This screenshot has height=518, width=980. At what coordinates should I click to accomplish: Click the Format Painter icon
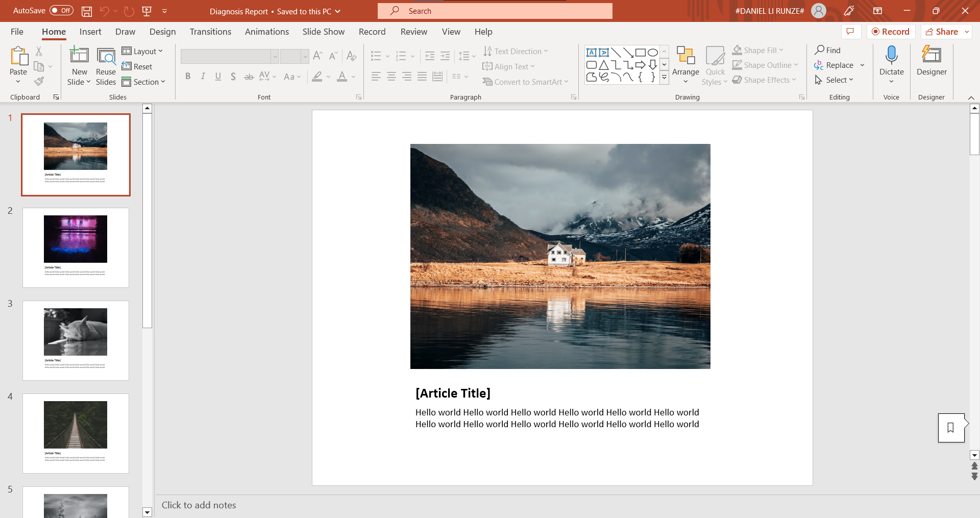point(39,81)
